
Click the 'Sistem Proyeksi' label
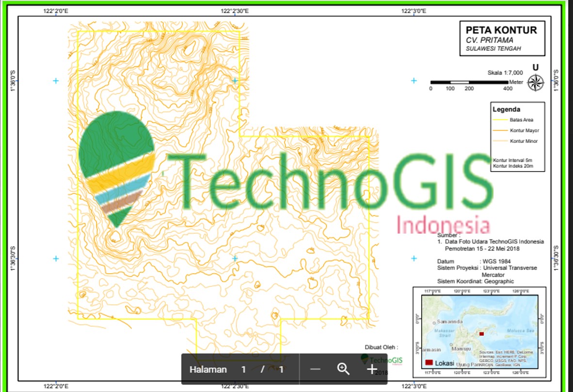click(457, 268)
